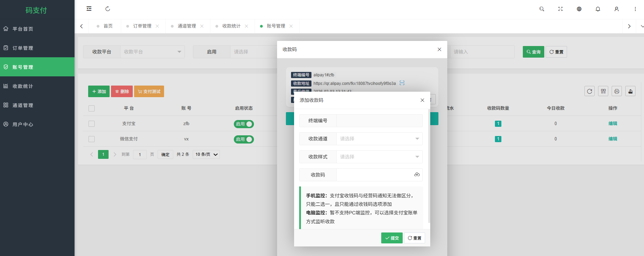Close the 通道管理 tab

[202, 26]
